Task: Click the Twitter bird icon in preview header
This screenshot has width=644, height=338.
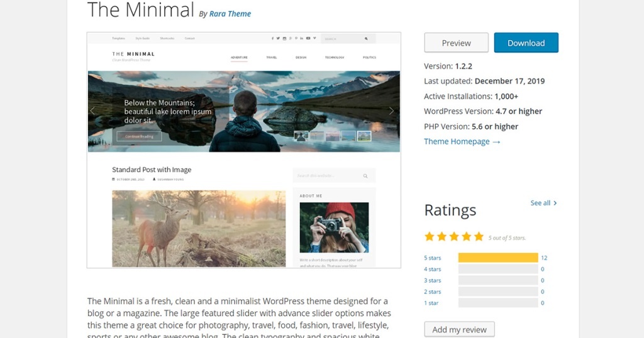Action: (x=278, y=38)
